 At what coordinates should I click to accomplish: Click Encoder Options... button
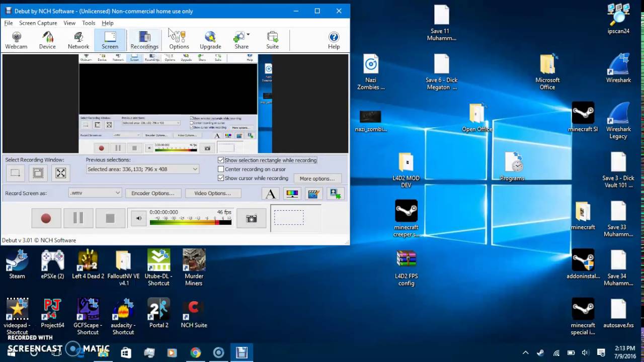(x=153, y=193)
